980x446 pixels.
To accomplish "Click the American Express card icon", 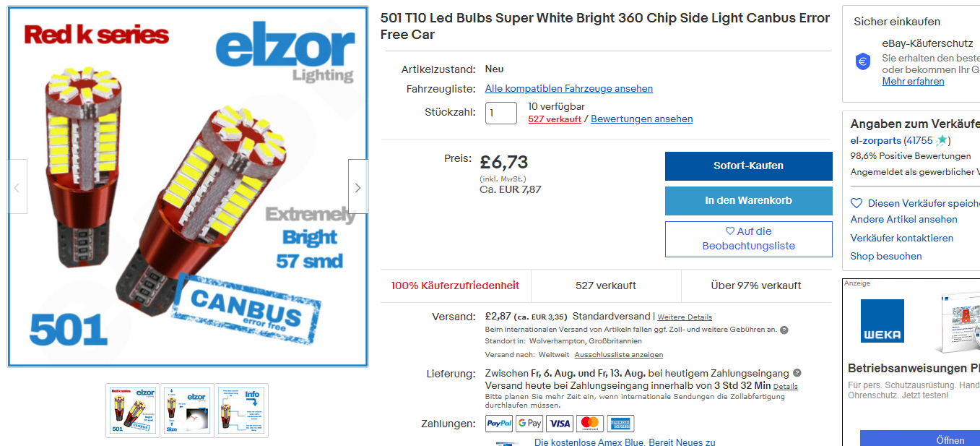I will pos(620,424).
